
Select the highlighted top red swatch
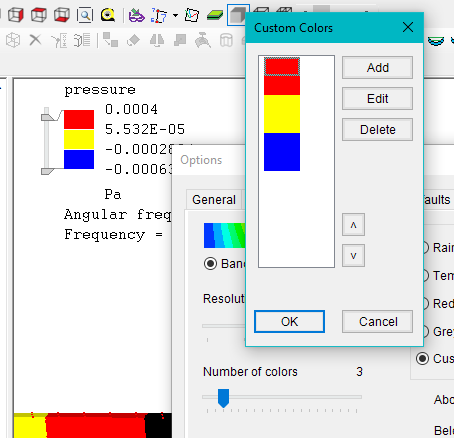tap(282, 66)
